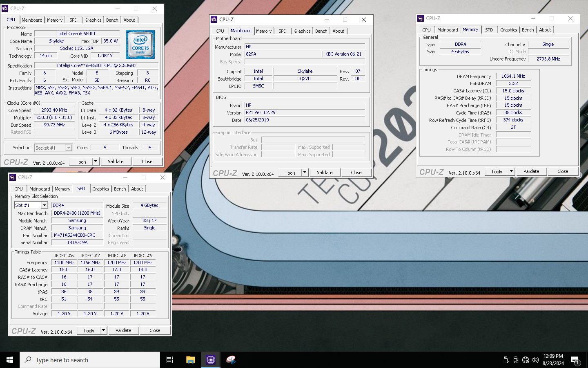The width and height of the screenshot is (588, 368).
Task: Click the Core Speed value 2993.40 MHz
Action: [x=54, y=110]
